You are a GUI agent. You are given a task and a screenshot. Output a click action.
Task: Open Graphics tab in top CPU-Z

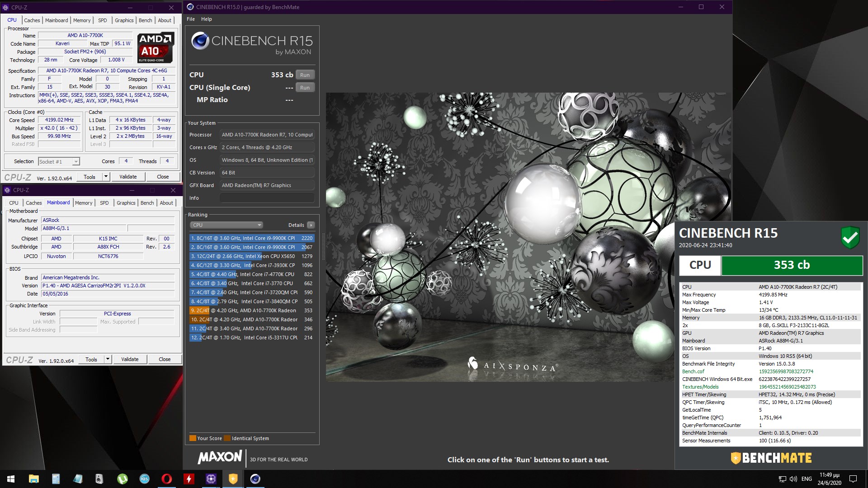click(124, 20)
